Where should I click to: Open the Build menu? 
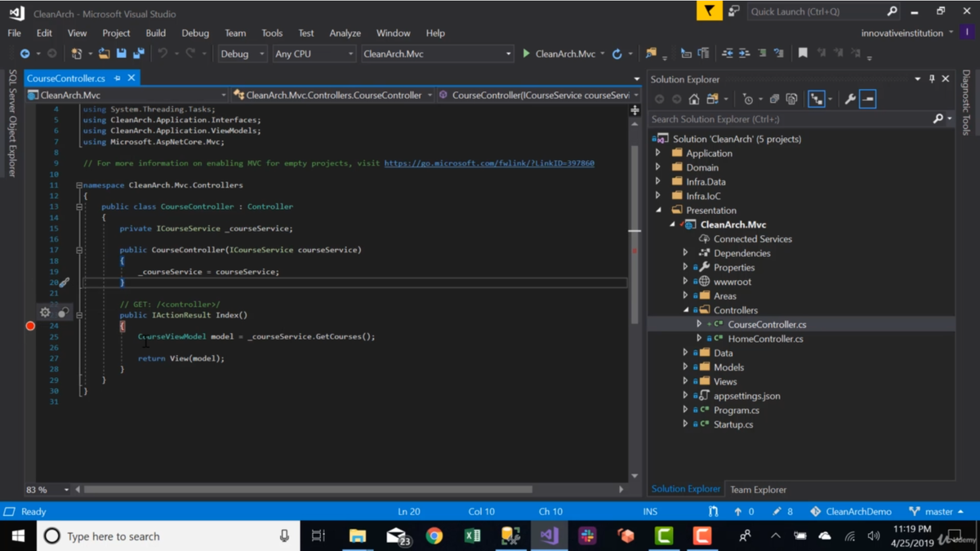155,33
